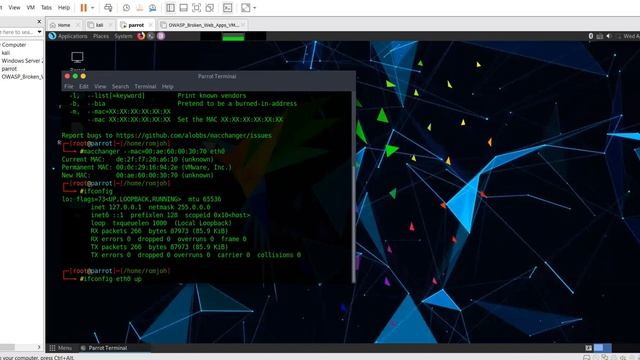The width and height of the screenshot is (640, 360).
Task: Toggle the thumbnail bar view icon
Action: click(184, 8)
